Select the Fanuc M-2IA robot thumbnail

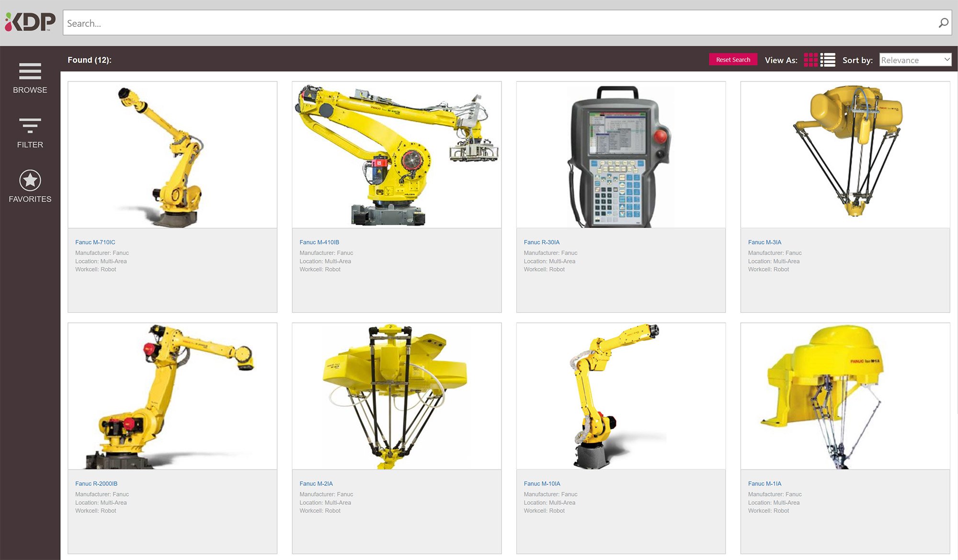(397, 396)
